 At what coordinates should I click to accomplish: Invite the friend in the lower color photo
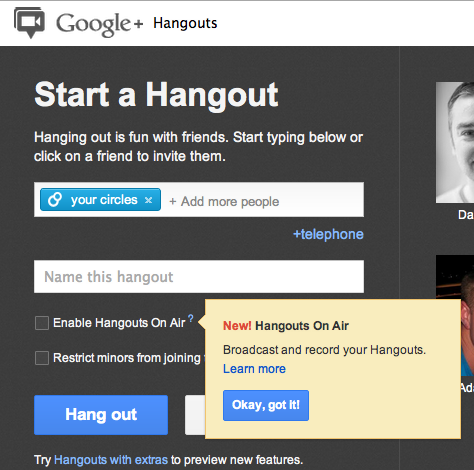(455, 315)
